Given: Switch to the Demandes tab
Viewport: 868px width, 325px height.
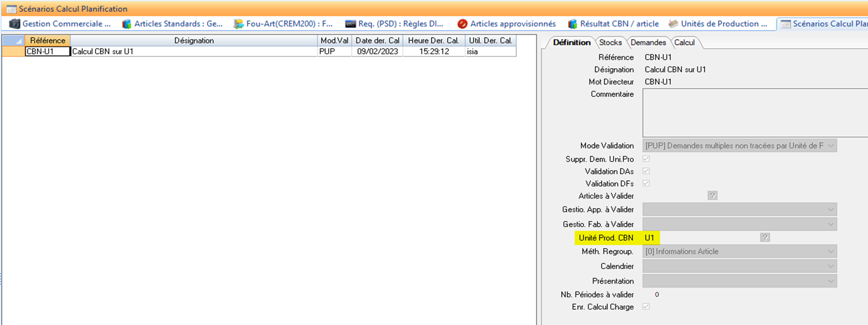Looking at the screenshot, I should [x=648, y=43].
